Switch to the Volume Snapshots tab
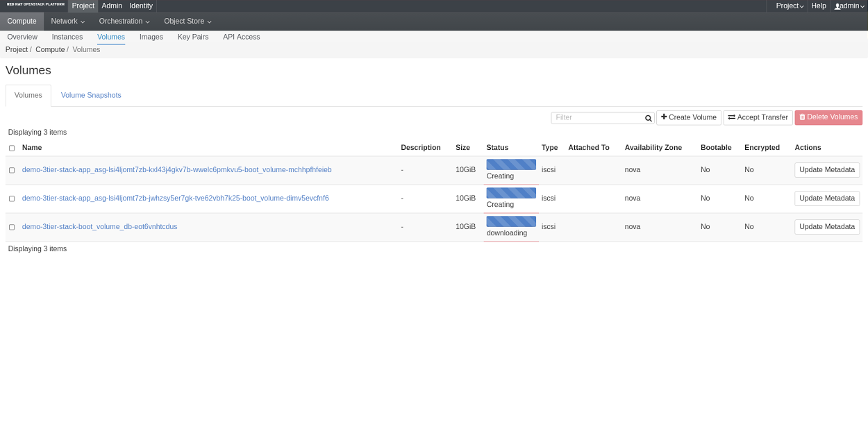Screen dimensions: 868x440 91,96
